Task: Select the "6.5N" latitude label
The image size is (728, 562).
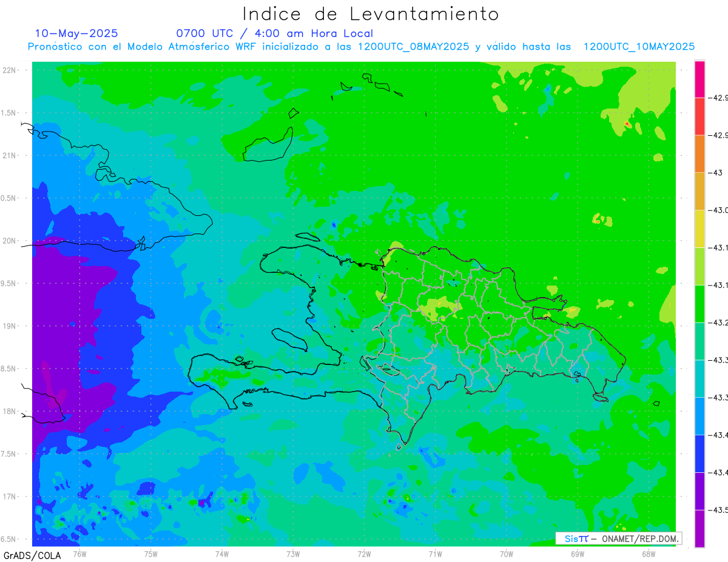Action: (x=8, y=539)
